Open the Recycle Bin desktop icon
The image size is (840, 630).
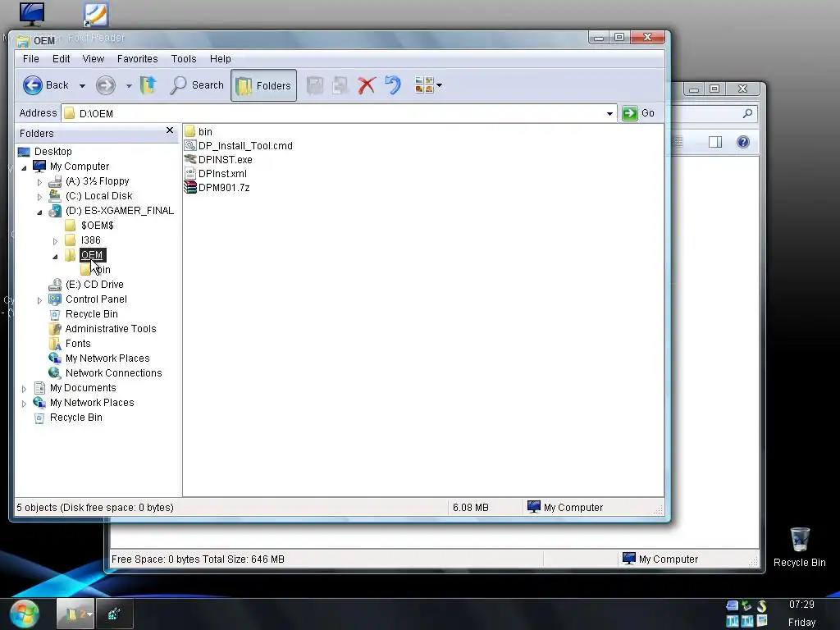[799, 547]
